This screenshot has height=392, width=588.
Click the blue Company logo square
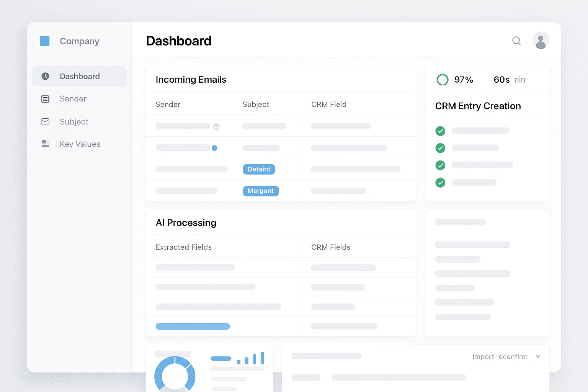(45, 41)
